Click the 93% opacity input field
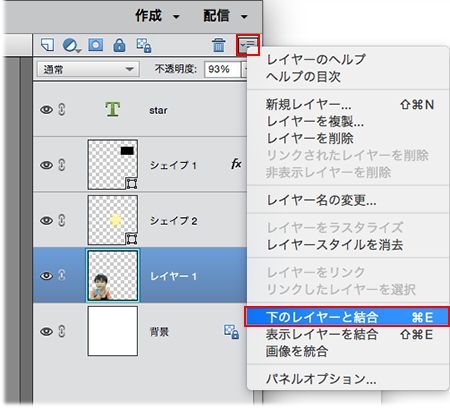 222,69
